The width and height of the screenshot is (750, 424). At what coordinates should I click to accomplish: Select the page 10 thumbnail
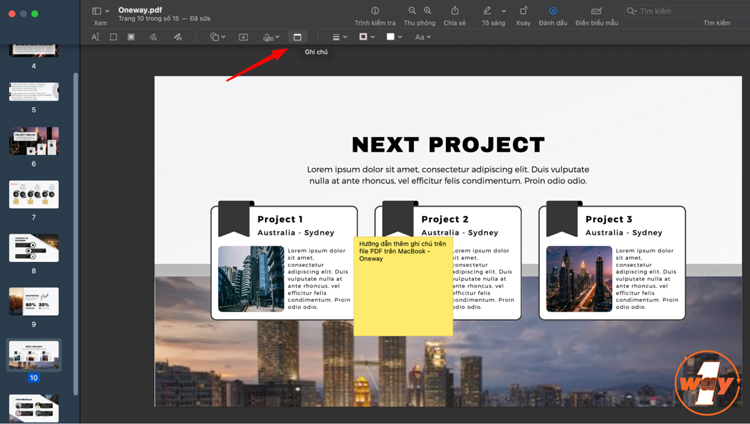34,355
